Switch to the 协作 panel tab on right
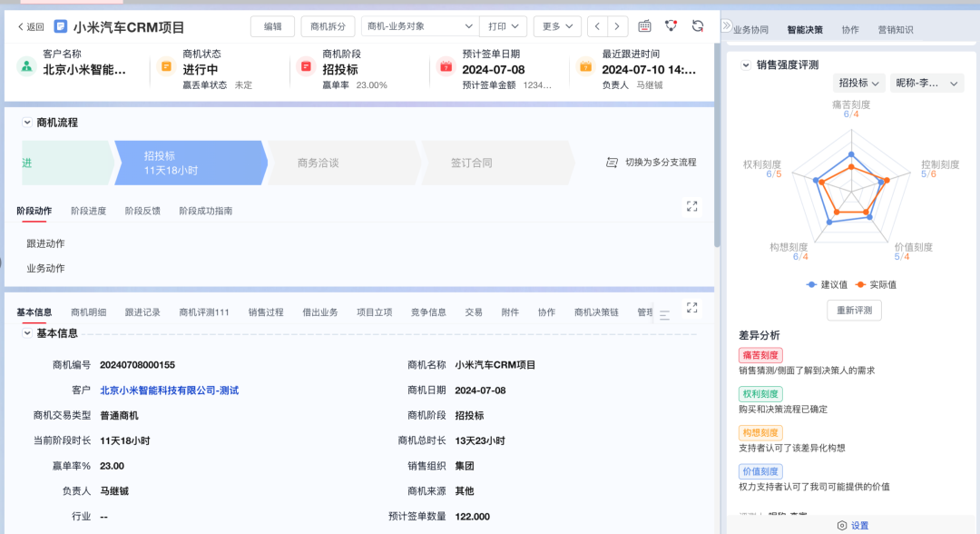Image resolution: width=980 pixels, height=534 pixels. pyautogui.click(x=850, y=29)
